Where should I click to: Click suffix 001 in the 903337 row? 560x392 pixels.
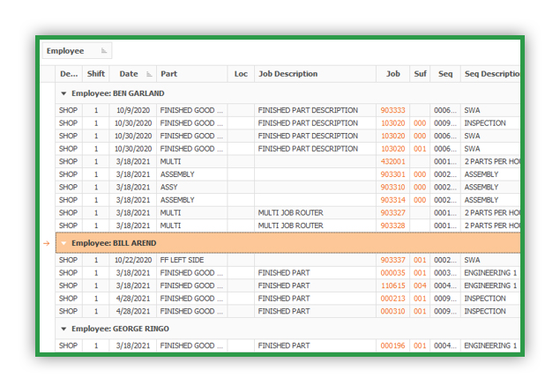(420, 260)
